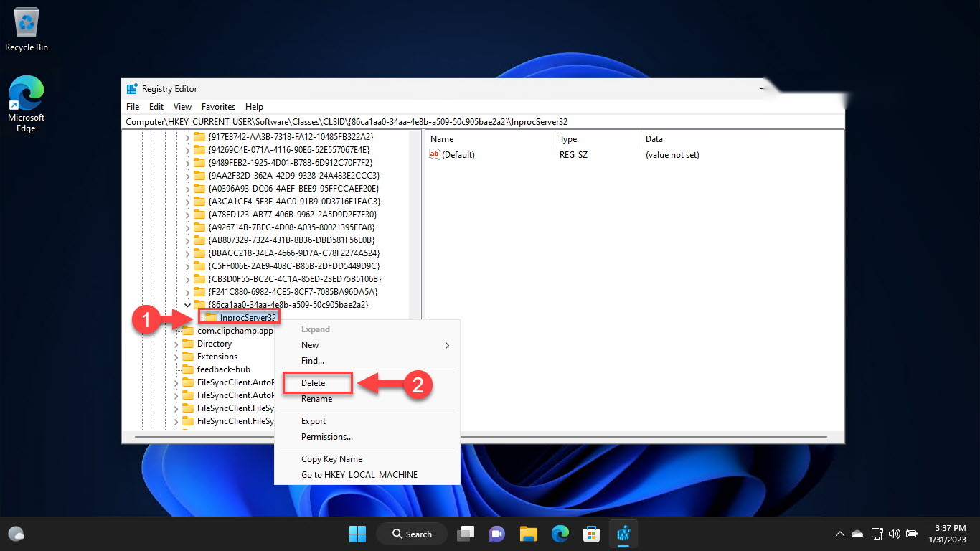The width and height of the screenshot is (980, 551).
Task: Open the Favorites menu
Action: pyautogui.click(x=218, y=106)
